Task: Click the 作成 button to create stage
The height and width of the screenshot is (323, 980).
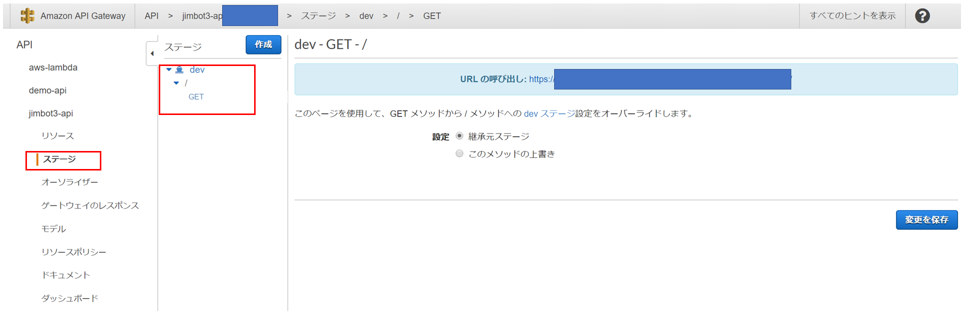Action: point(264,44)
